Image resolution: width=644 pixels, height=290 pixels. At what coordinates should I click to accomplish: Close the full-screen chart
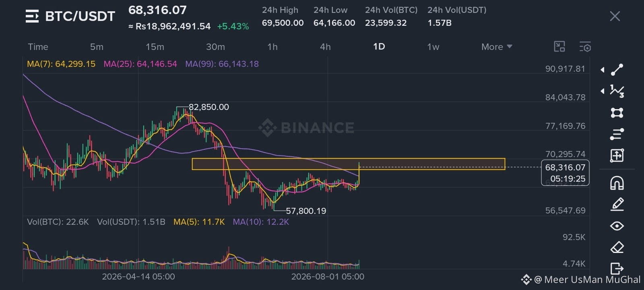[x=615, y=16]
